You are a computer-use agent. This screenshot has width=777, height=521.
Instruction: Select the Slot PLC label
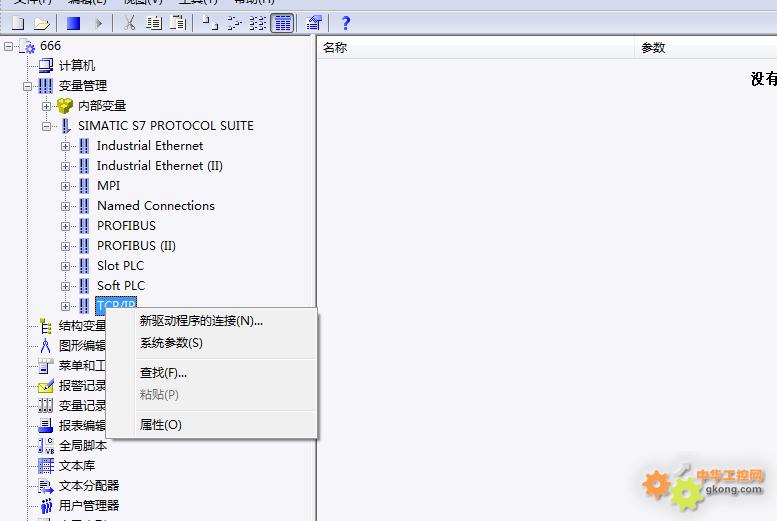point(120,266)
